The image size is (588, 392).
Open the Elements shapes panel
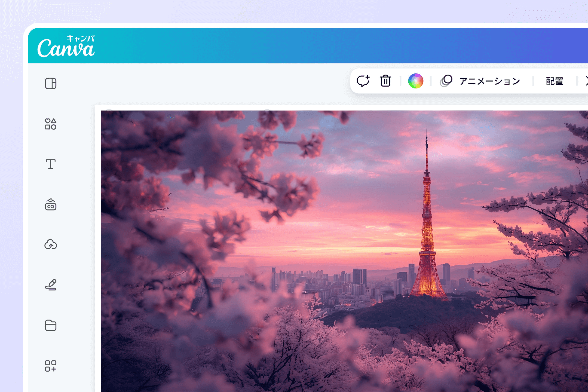click(x=51, y=124)
